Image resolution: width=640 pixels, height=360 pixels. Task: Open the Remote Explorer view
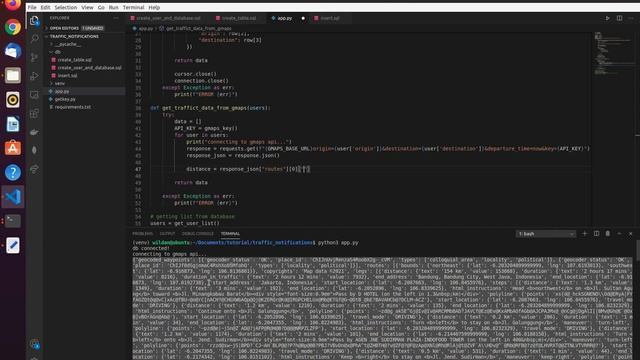pyautogui.click(x=34, y=95)
